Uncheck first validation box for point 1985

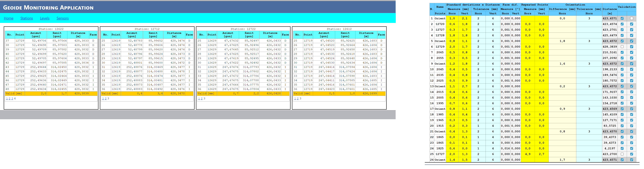622,114
